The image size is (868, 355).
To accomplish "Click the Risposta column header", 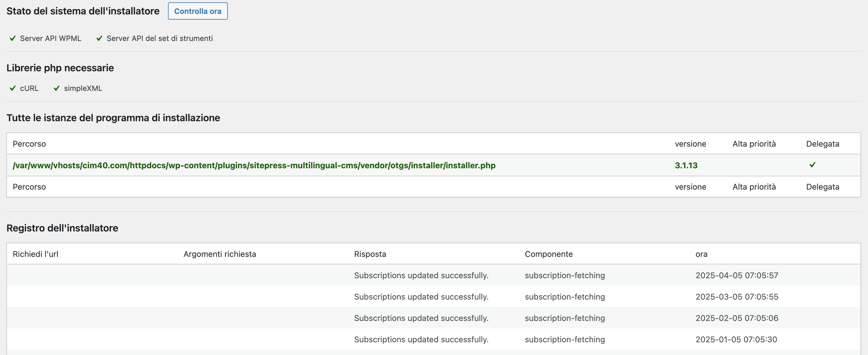I will (x=370, y=254).
